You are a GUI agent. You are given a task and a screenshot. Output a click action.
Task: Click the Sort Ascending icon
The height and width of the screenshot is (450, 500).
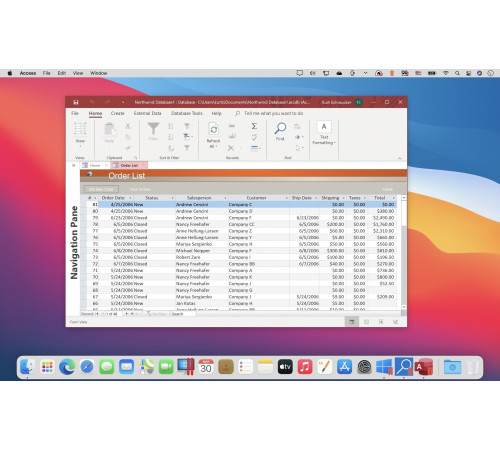[171, 126]
